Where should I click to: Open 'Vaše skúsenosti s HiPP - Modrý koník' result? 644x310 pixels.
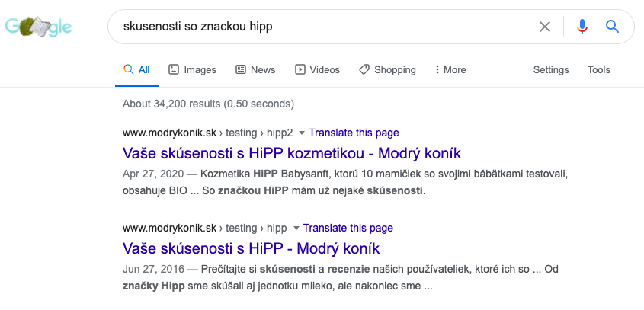point(251,248)
